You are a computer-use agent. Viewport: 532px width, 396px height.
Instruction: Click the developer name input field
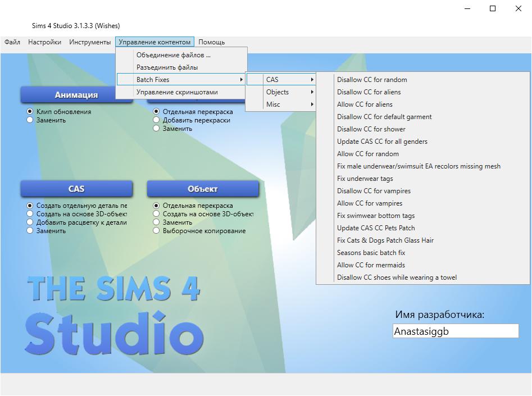point(455,331)
